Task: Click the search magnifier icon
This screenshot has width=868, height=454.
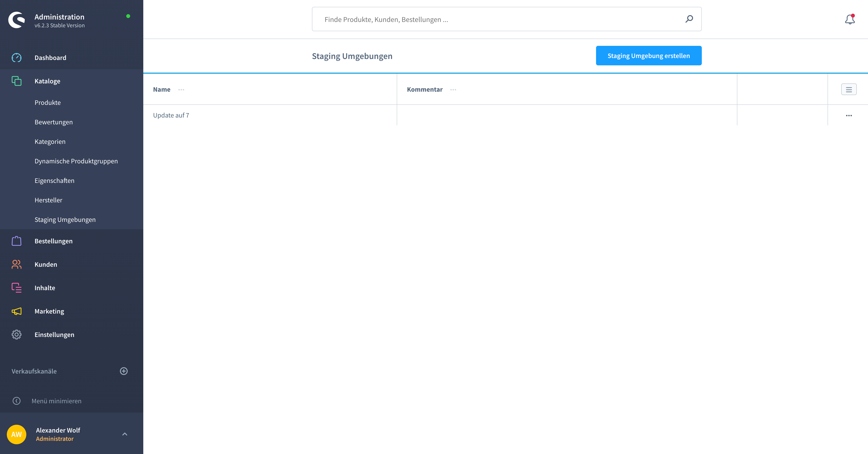Action: point(689,19)
